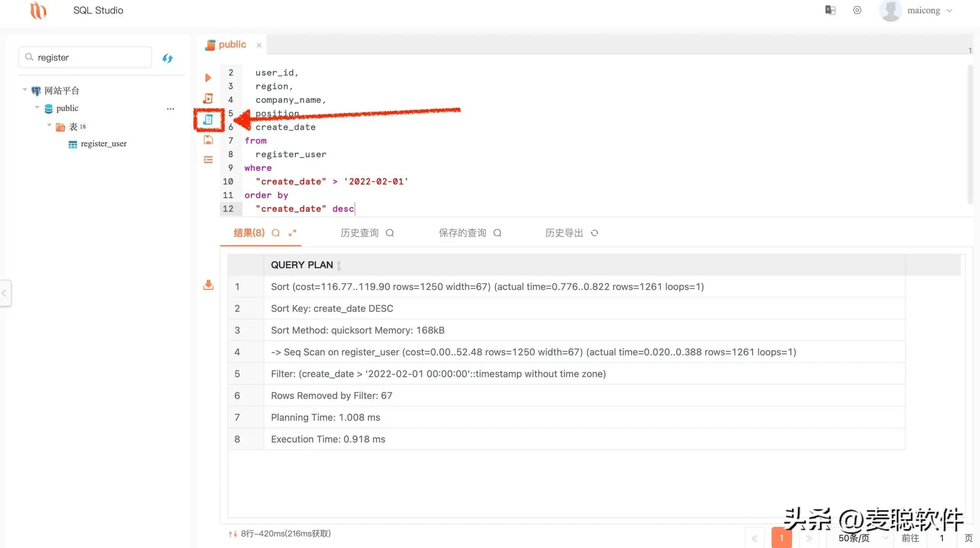This screenshot has height=548, width=980.
Task: Go to next page with pagination arrow
Action: (x=808, y=537)
